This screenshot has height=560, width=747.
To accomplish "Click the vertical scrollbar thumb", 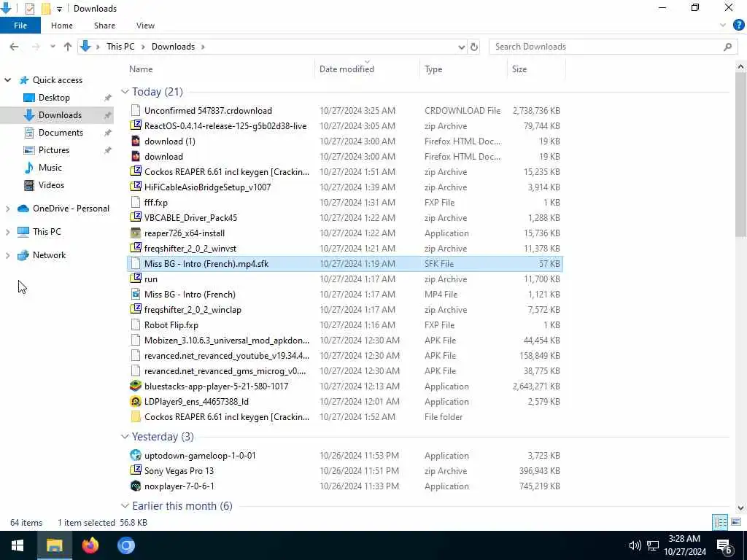I will [x=740, y=155].
